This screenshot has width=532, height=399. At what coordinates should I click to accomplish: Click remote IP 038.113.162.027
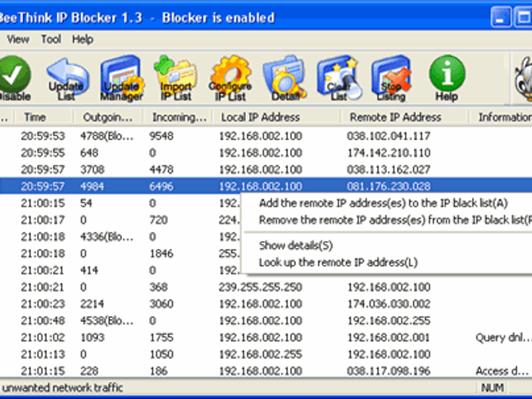(389, 169)
